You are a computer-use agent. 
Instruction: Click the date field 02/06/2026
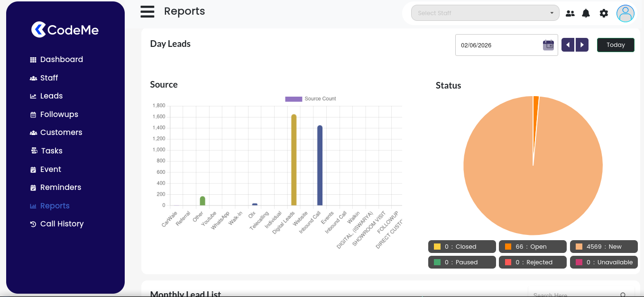pyautogui.click(x=506, y=45)
